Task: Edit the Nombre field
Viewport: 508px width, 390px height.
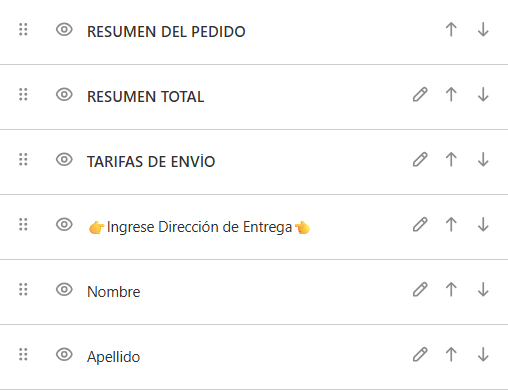Action: pos(420,289)
